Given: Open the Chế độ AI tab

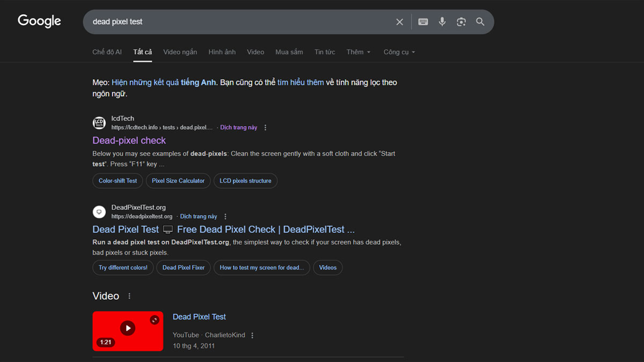Looking at the screenshot, I should coord(107,52).
